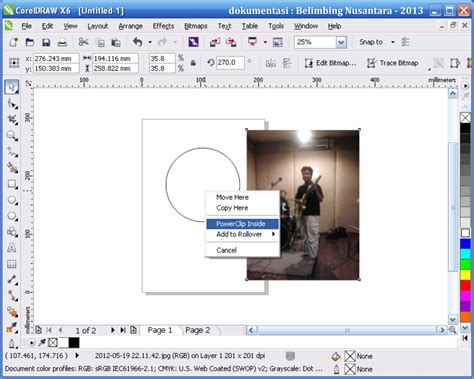Open the Arrange menu
474x379 pixels.
pos(130,26)
